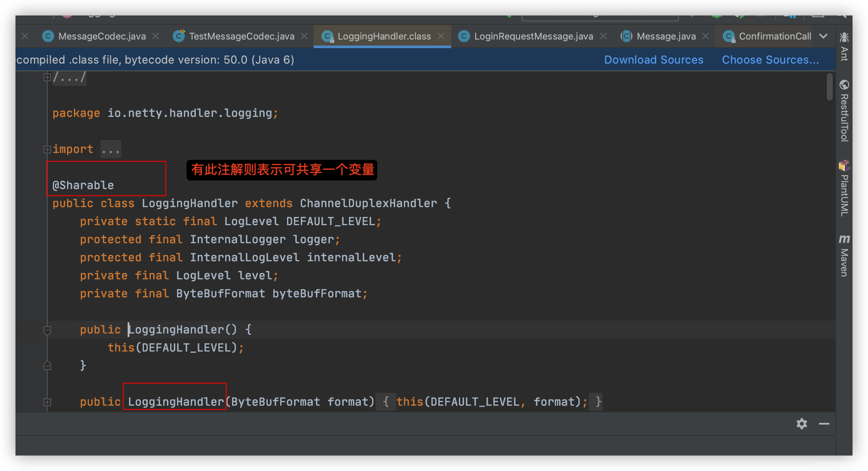The image size is (868, 471).
Task: Switch to MessageCodec.java tab
Action: tap(102, 37)
